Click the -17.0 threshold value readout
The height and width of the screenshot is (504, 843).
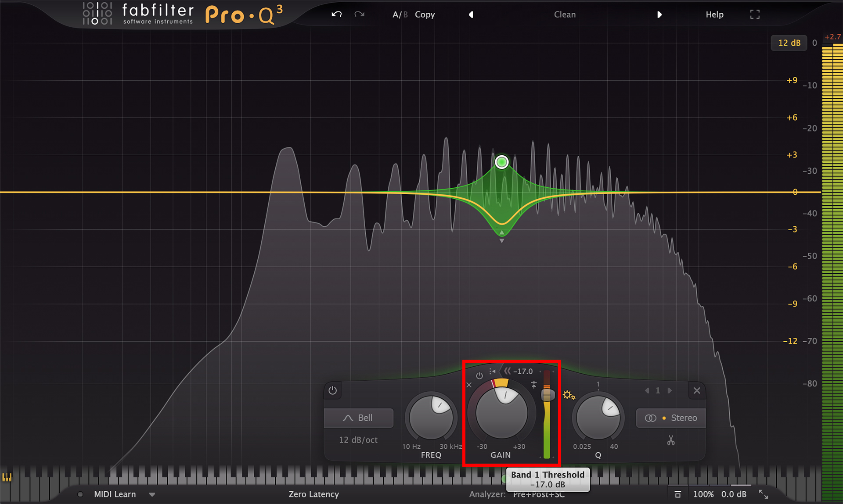[523, 371]
